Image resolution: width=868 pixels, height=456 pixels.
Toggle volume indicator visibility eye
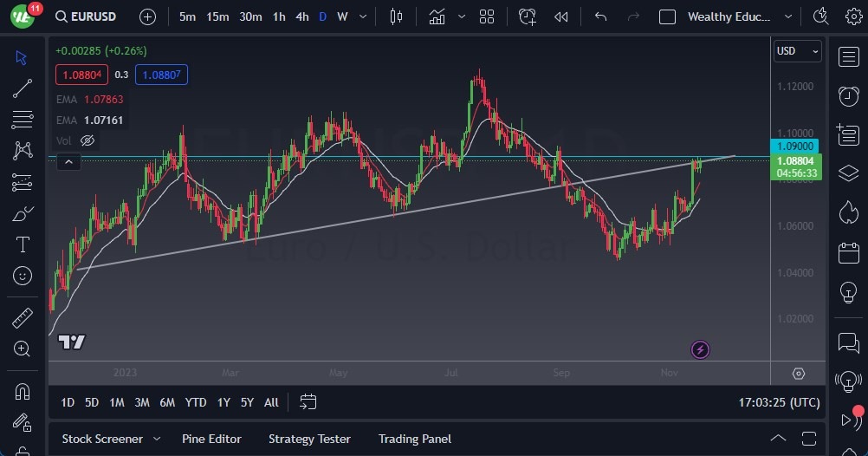(x=87, y=140)
